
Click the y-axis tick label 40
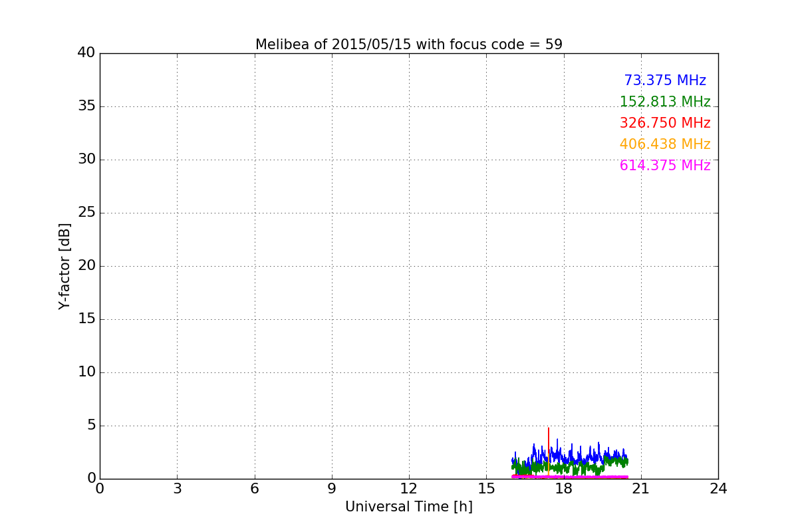tap(86, 53)
